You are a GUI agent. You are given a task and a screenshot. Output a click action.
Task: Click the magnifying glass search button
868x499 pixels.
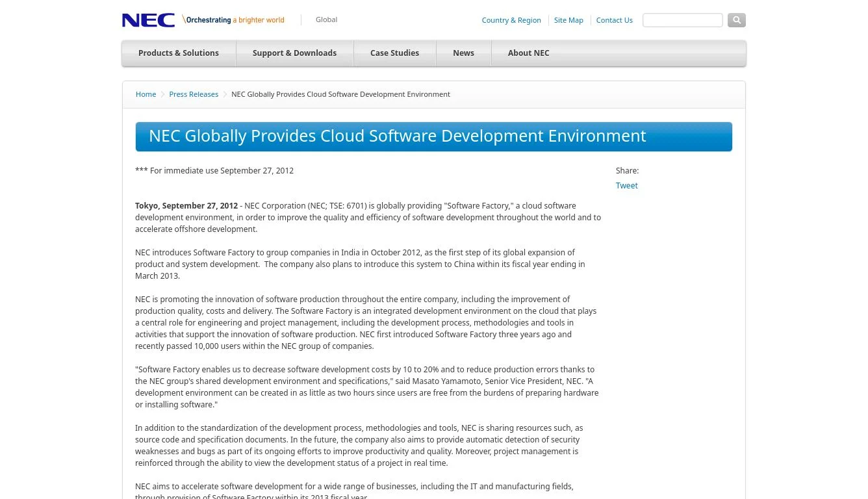(x=736, y=20)
